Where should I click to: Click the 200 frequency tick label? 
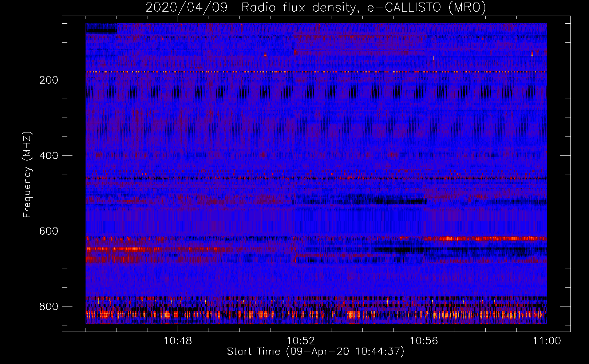(49, 80)
